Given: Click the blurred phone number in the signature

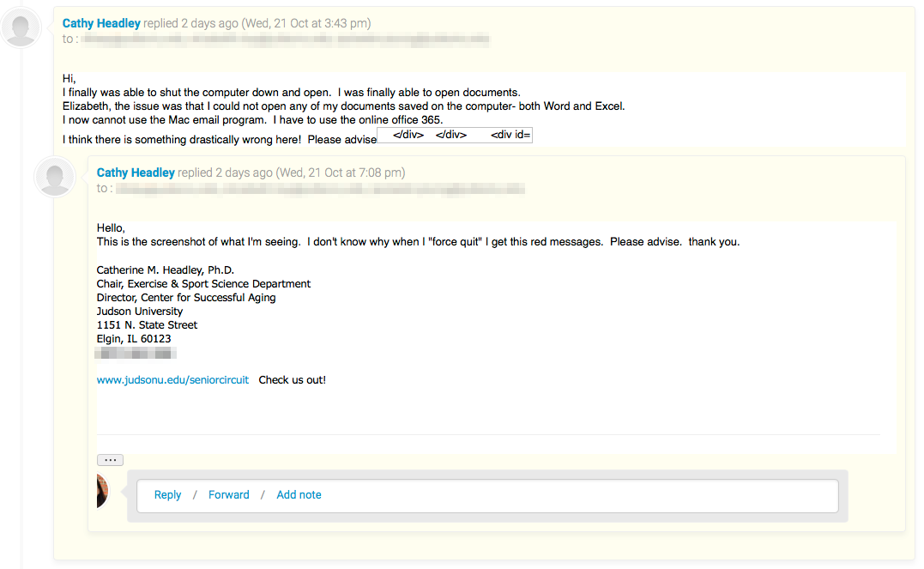Looking at the screenshot, I should pyautogui.click(x=136, y=354).
